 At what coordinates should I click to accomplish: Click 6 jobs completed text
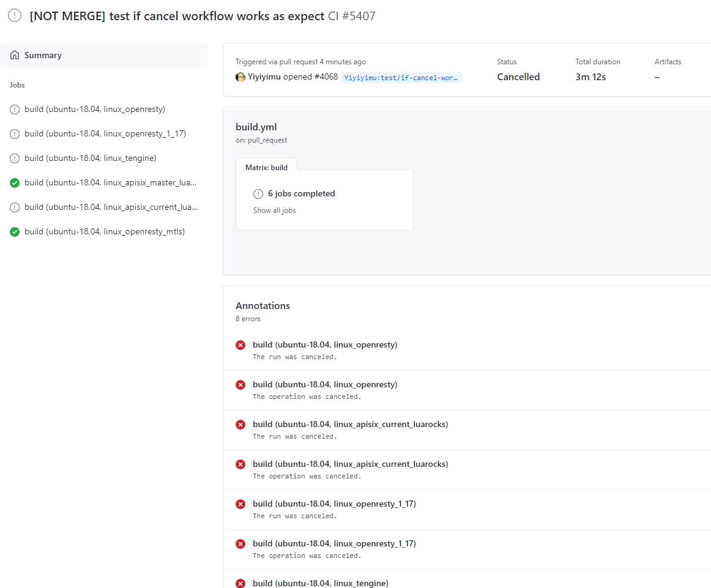click(302, 193)
